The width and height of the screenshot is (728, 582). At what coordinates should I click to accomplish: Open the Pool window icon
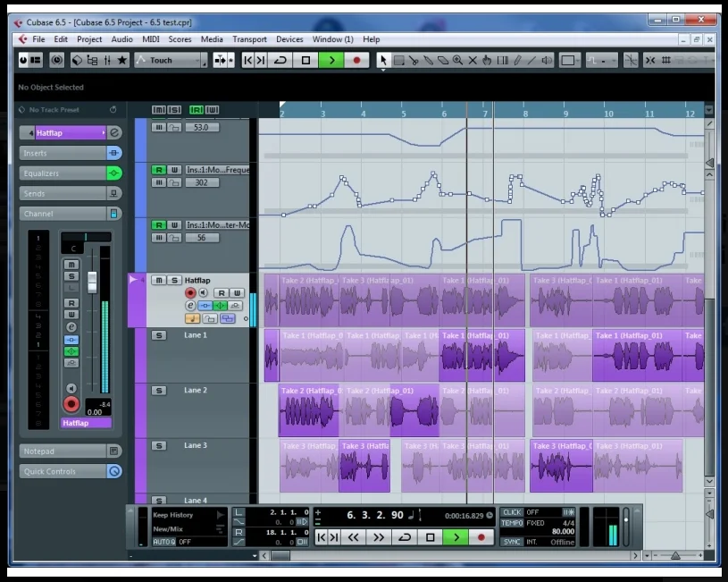point(92,61)
